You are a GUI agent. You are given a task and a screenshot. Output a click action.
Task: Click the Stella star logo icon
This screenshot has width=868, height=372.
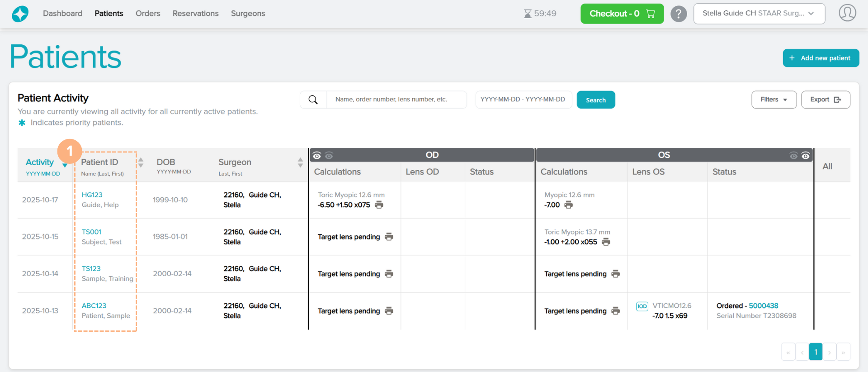pos(20,14)
